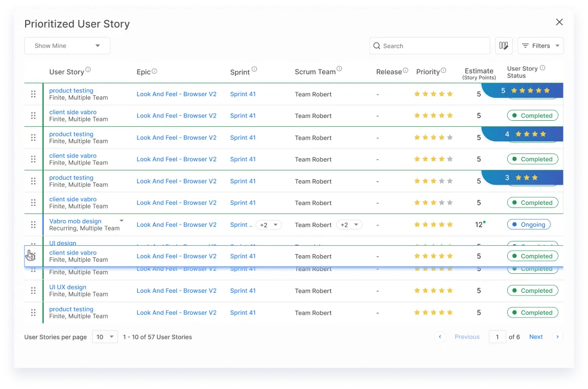The image size is (588, 389).
Task: Open the edit columns icon near Filters
Action: coord(503,46)
